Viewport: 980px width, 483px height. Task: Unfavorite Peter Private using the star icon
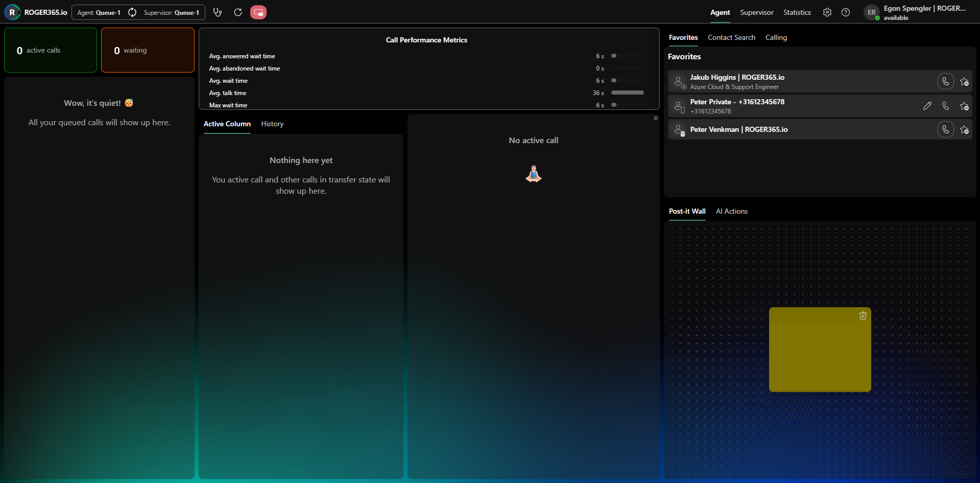(964, 106)
